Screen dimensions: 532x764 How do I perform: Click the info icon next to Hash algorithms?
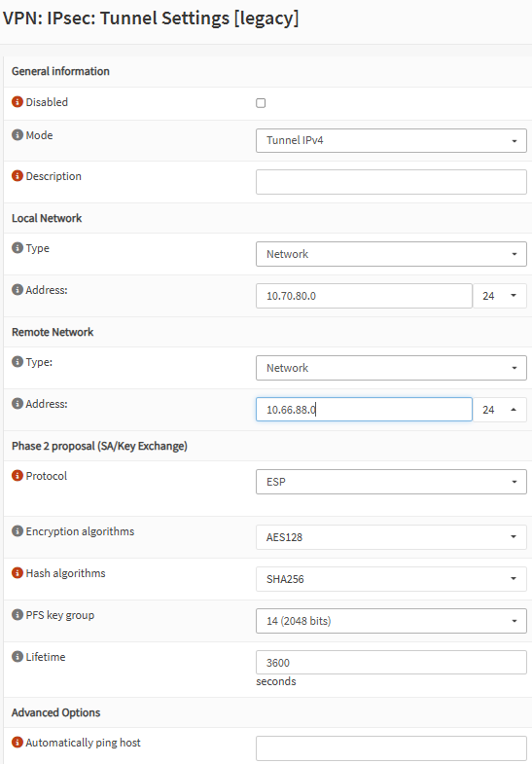[x=18, y=573]
